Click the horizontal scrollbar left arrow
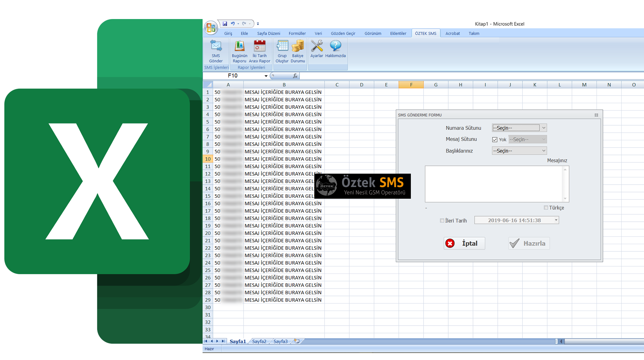This screenshot has height=360, width=644. [x=561, y=341]
